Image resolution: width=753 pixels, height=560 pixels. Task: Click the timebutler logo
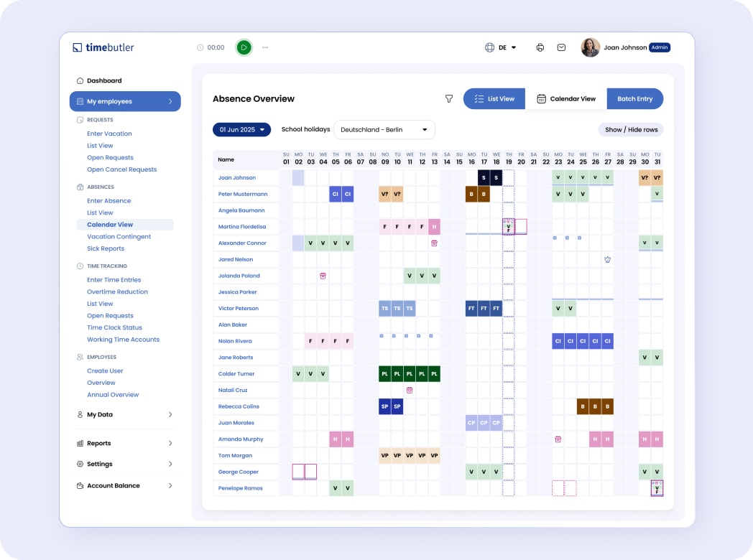tap(103, 47)
